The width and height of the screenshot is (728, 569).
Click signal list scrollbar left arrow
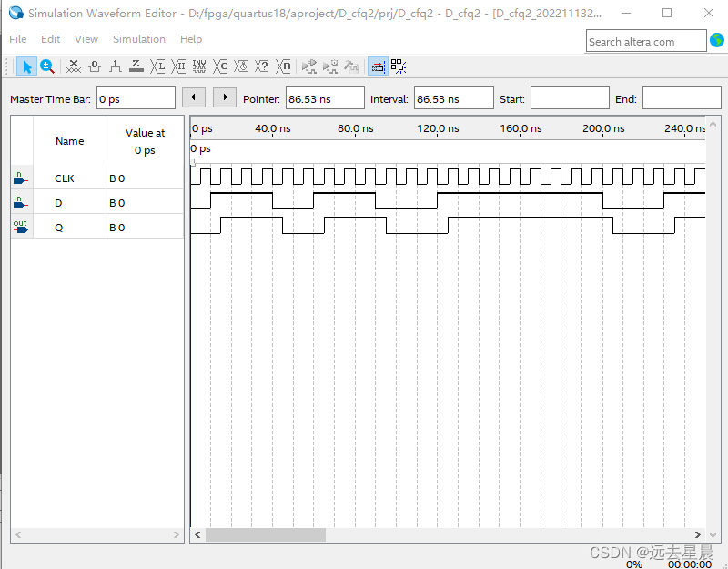click(x=18, y=534)
